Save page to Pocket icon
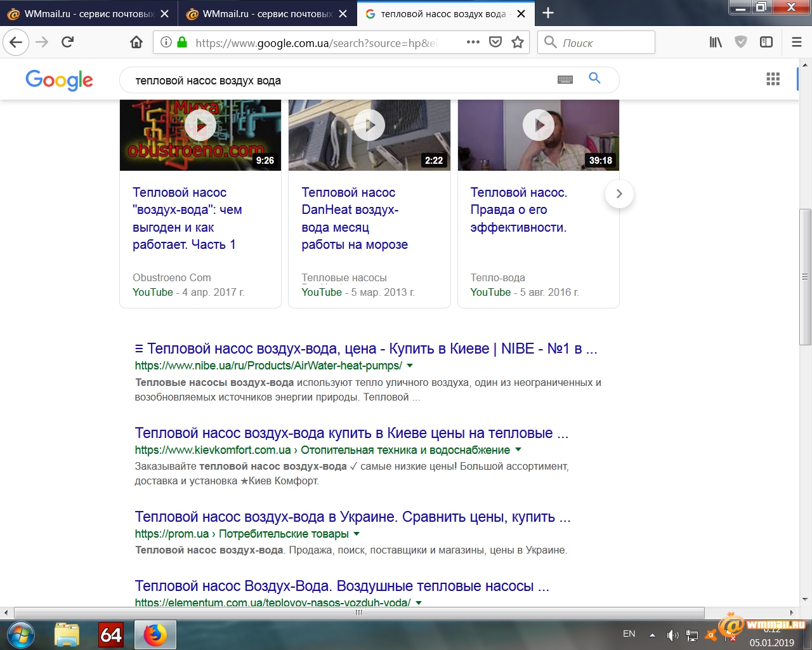 (495, 43)
